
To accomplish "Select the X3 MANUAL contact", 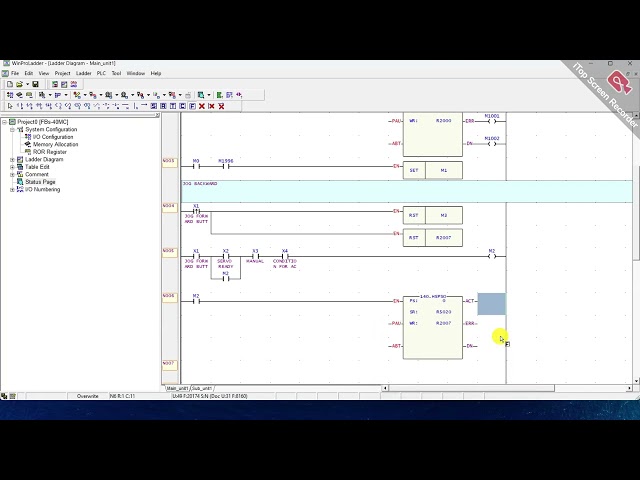I will (x=255, y=256).
